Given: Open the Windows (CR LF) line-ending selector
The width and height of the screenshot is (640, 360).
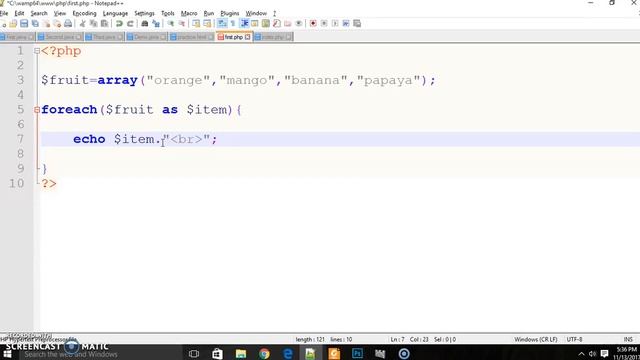Looking at the screenshot, I should click(x=536, y=339).
